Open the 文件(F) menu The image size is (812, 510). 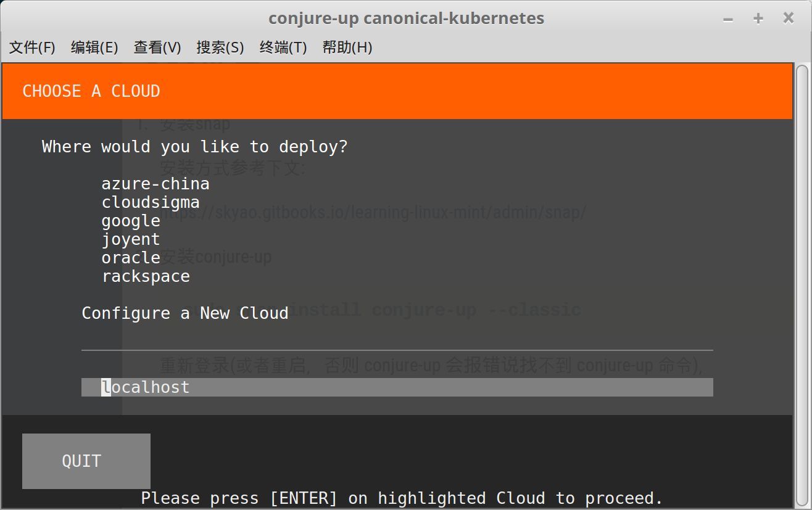(x=33, y=47)
